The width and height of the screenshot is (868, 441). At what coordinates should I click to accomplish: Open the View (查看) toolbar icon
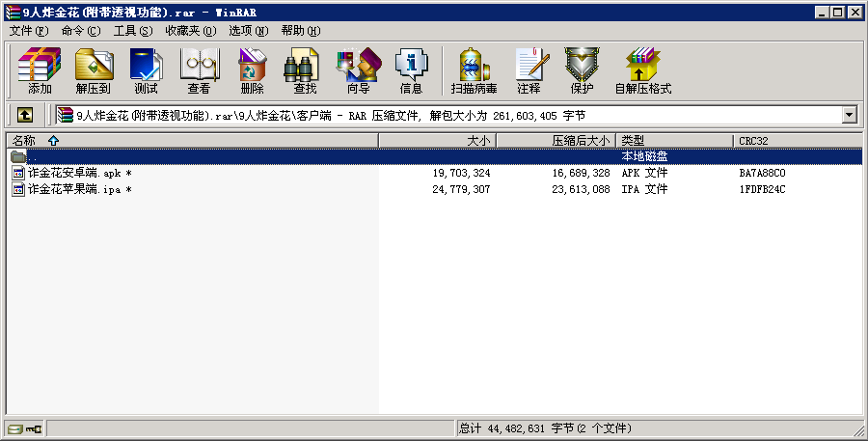[199, 70]
